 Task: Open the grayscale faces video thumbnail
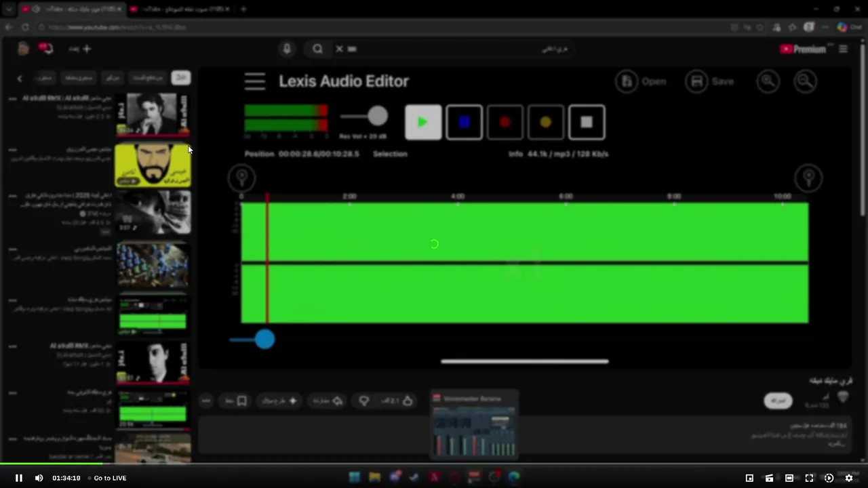153,212
